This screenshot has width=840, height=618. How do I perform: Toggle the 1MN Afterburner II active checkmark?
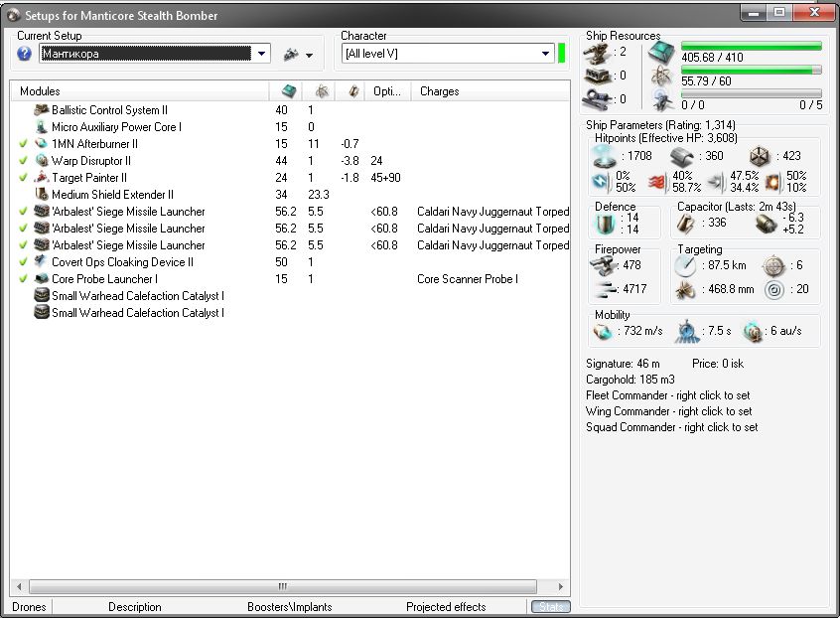tap(23, 144)
